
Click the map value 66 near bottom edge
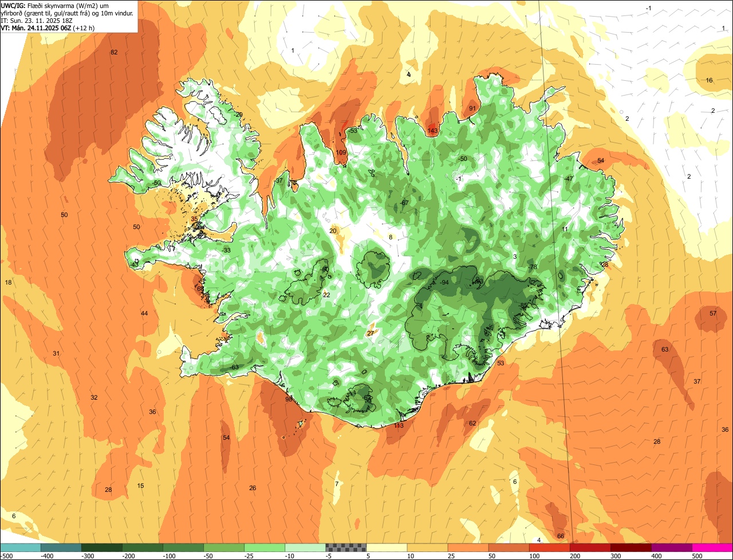(x=561, y=536)
